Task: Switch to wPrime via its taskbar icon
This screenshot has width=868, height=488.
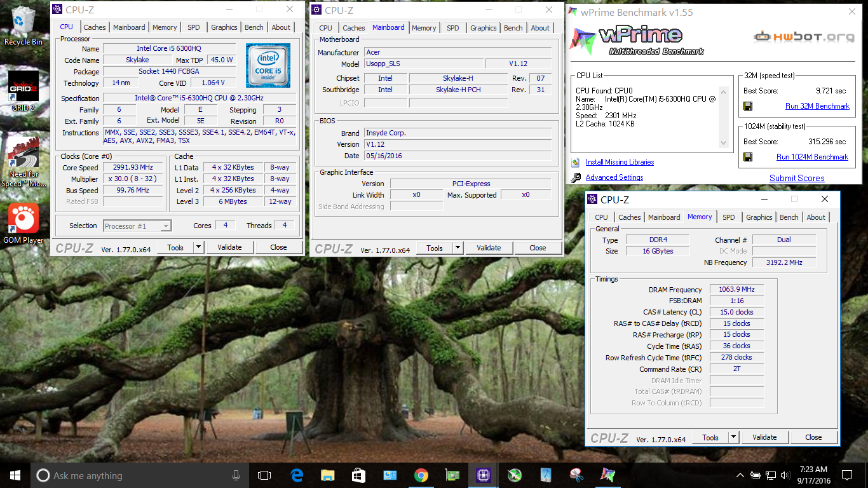Action: point(607,475)
